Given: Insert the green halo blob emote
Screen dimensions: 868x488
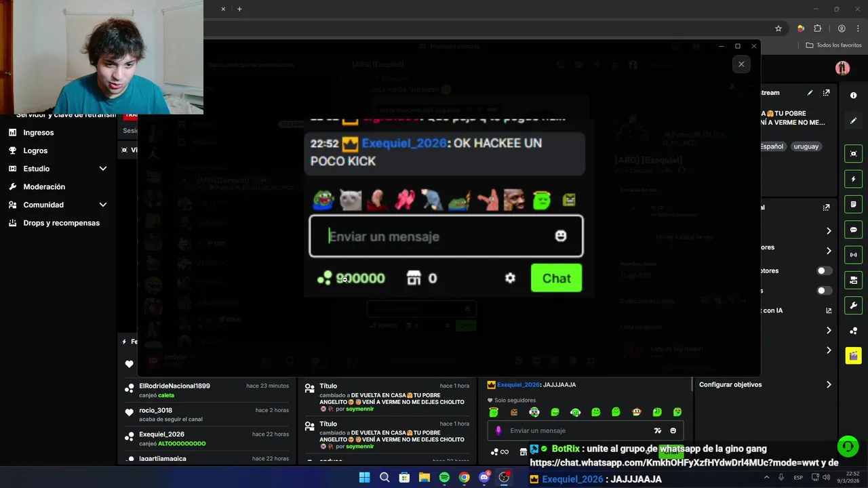Looking at the screenshot, I should click(542, 200).
